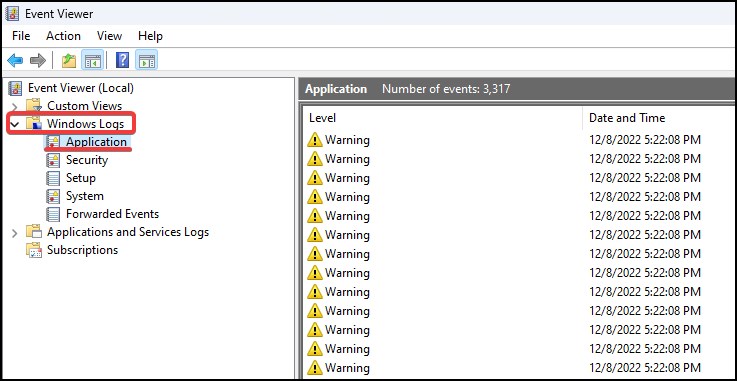737x381 pixels.
Task: Click the Back arrow toolbar icon
Action: 15,61
